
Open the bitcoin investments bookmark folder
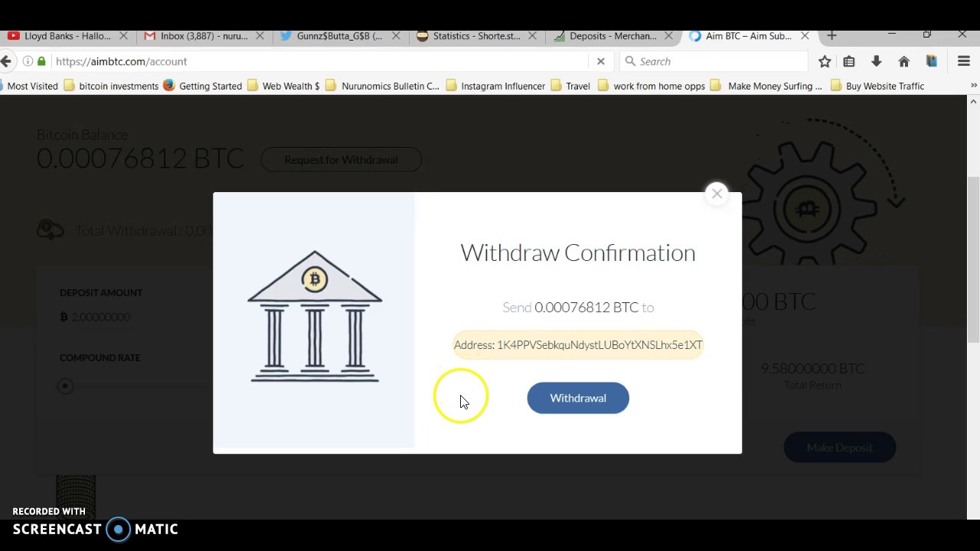click(x=111, y=86)
